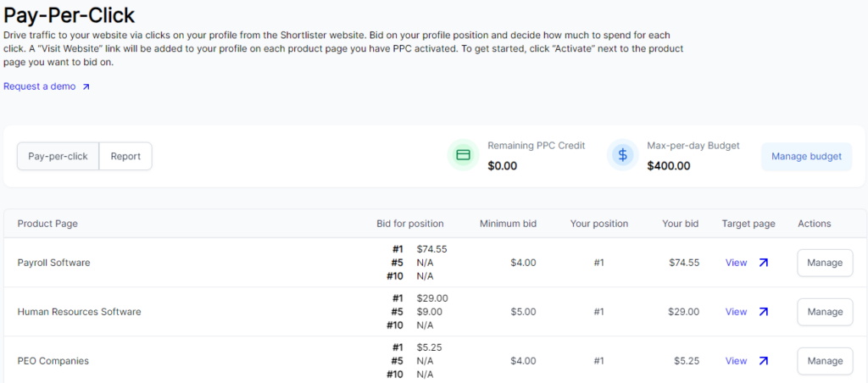The image size is (868, 383).
Task: View target page for Human Resources Software
Action: pyautogui.click(x=736, y=312)
